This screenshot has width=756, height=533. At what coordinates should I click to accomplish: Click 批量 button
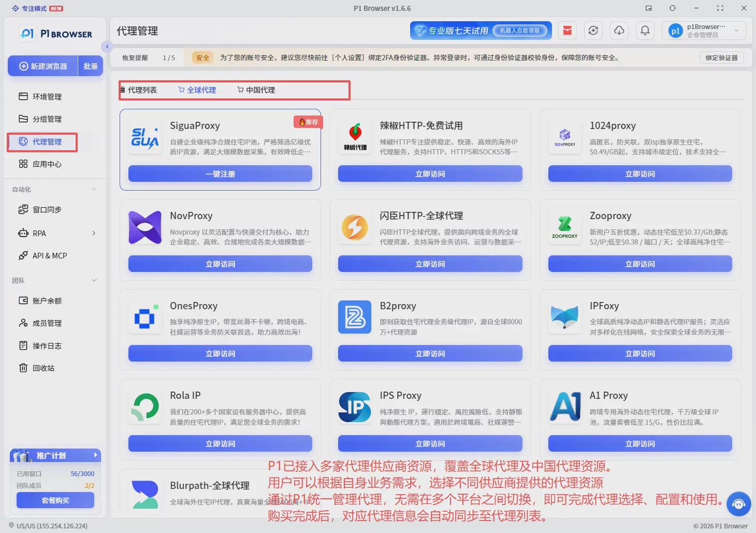click(x=91, y=66)
